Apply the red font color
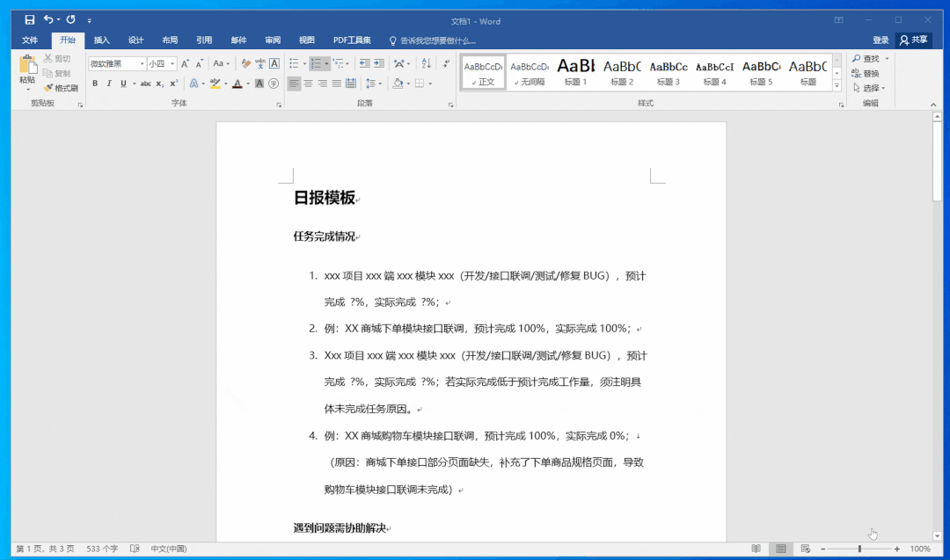 (237, 84)
